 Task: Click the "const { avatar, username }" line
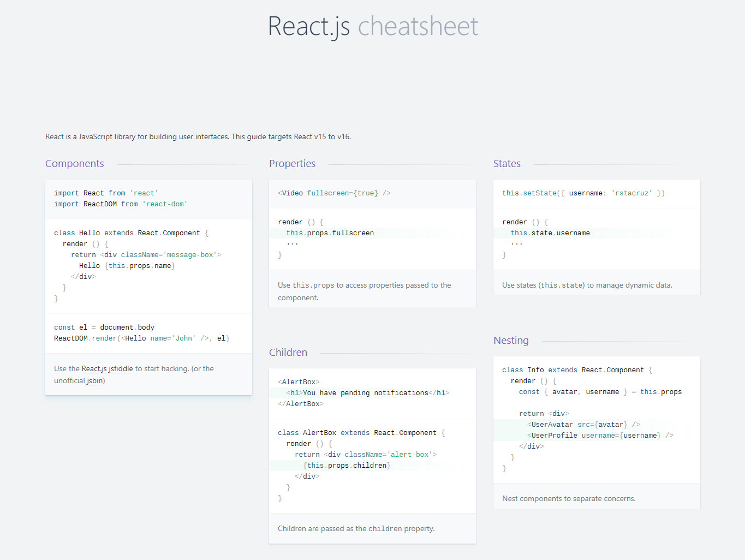[600, 392]
